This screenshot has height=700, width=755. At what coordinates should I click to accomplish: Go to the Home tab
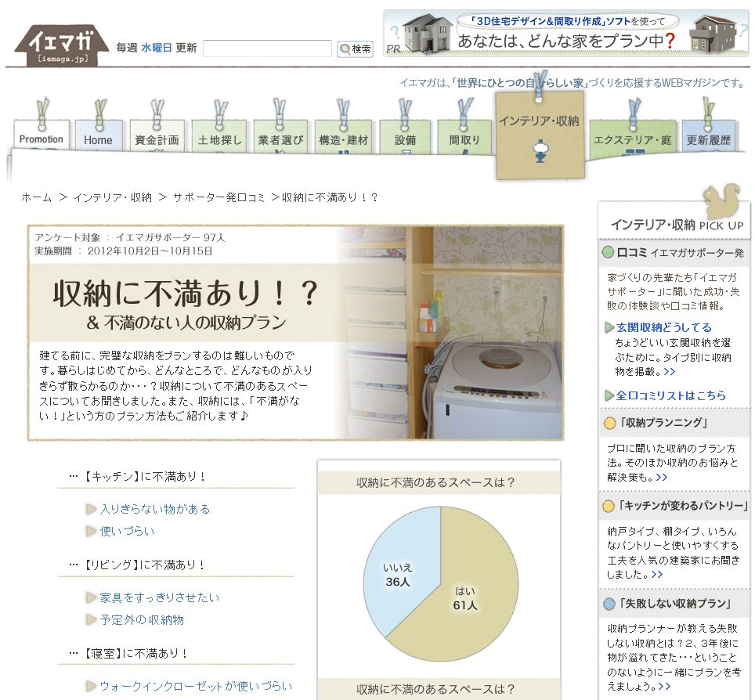pos(98,136)
